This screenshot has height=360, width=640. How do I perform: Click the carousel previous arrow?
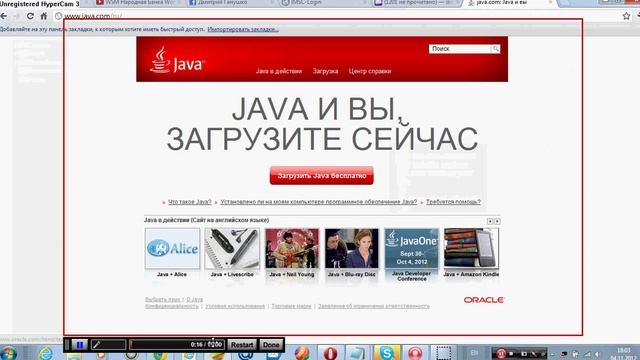490,221
